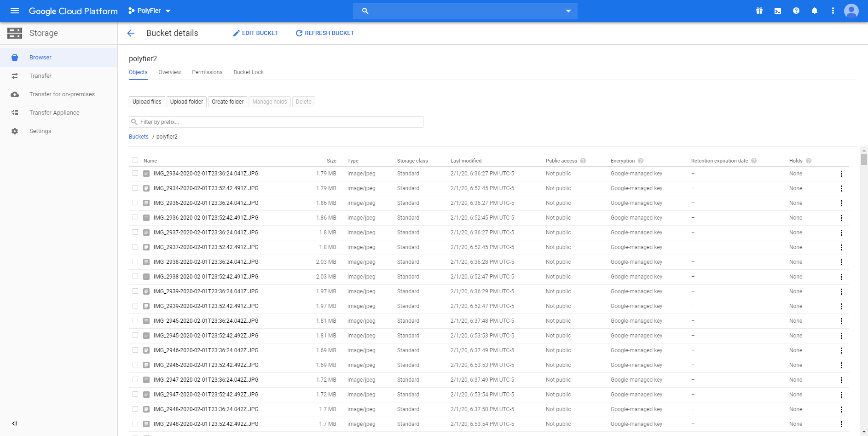Sort by the Name column header

150,161
